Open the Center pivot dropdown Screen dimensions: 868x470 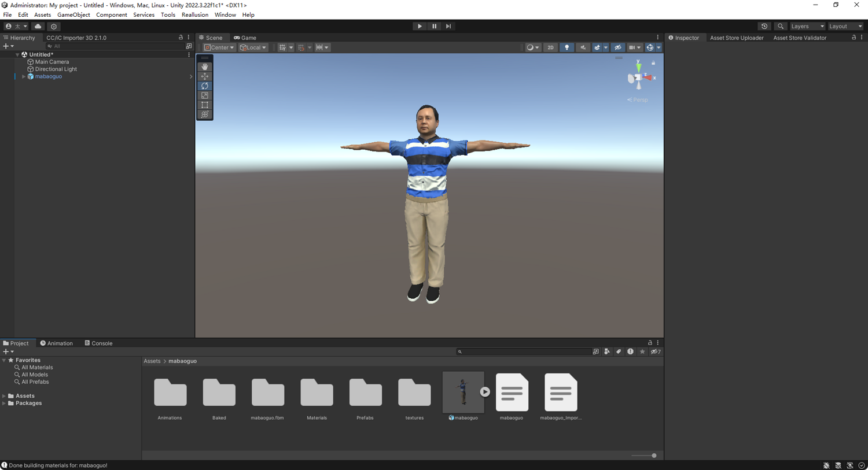(219, 47)
